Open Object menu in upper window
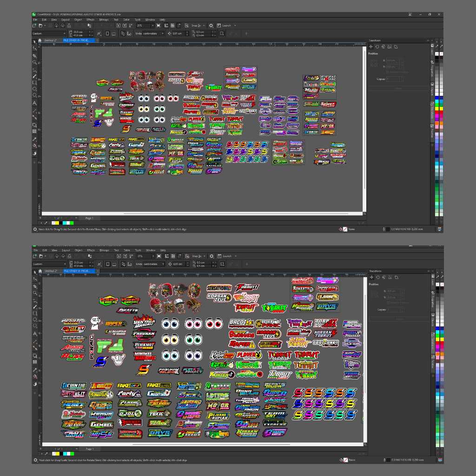Viewport: 476px width, 476px height. point(78,20)
